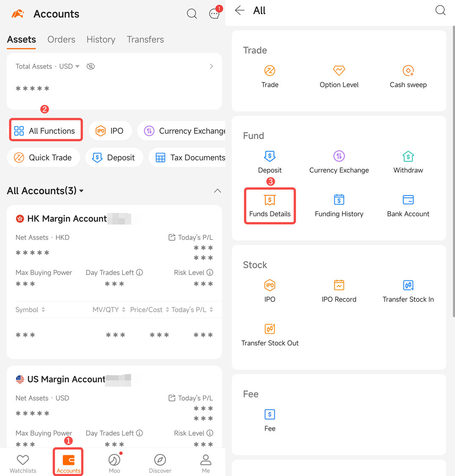The image size is (455, 476).
Task: Go to Discover in bottom navigation
Action: click(x=160, y=464)
